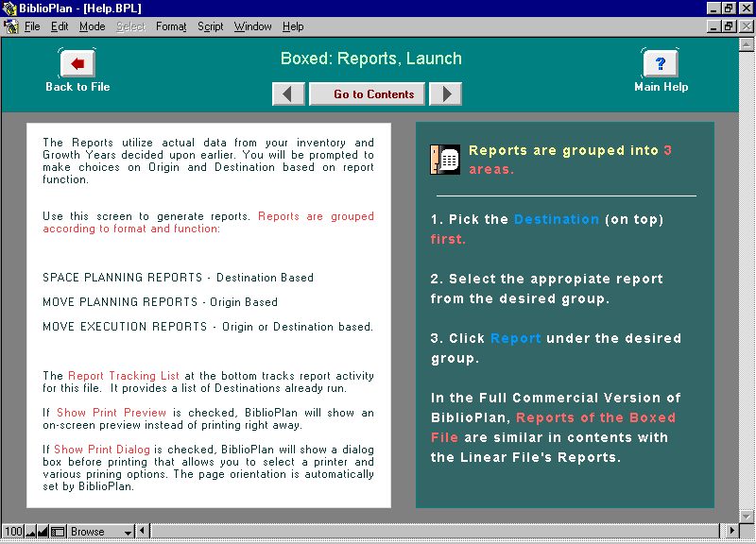756x544 pixels.
Task: Click the BiblioPlan title bar app icon
Action: 9,8
